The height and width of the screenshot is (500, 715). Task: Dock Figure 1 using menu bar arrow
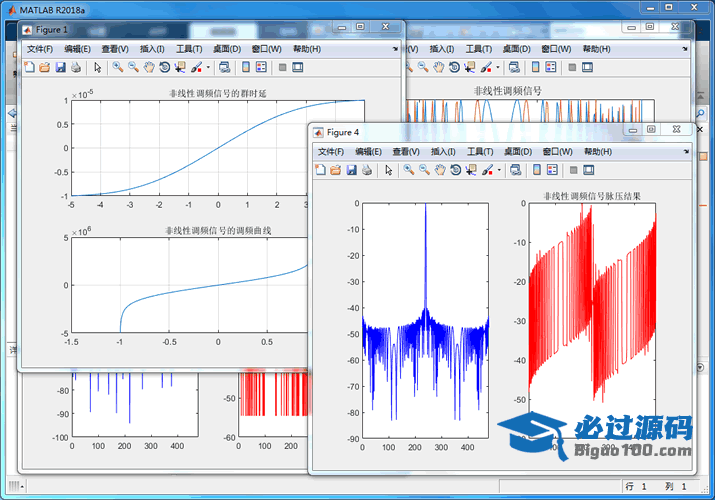[x=395, y=49]
